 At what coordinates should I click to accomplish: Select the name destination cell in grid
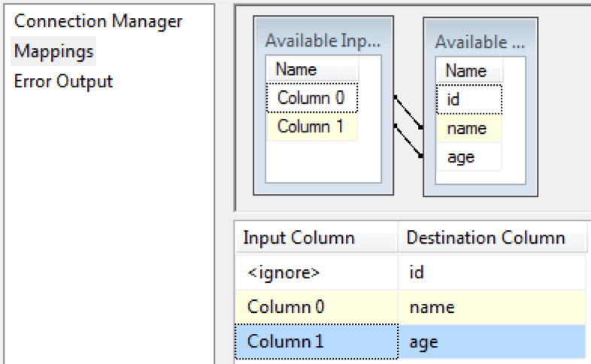coord(491,307)
